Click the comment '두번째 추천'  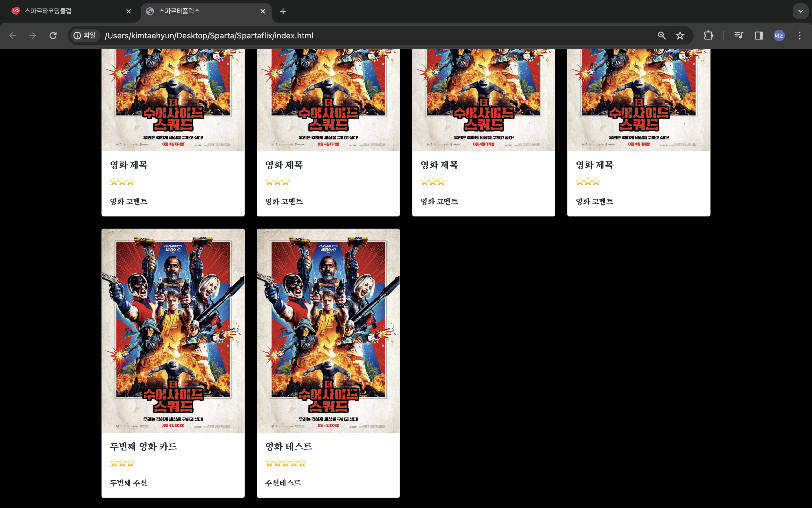(129, 483)
